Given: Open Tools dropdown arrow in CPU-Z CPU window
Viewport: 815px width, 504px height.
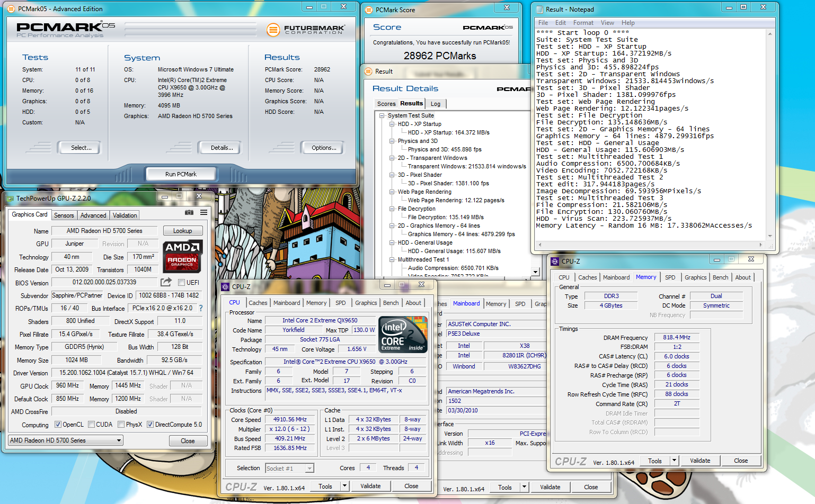Looking at the screenshot, I should point(344,486).
